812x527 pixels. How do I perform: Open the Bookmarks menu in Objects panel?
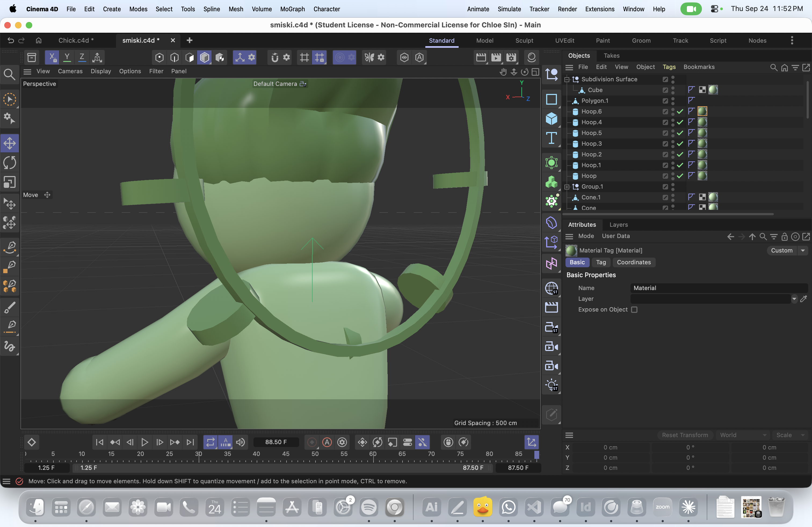[699, 67]
